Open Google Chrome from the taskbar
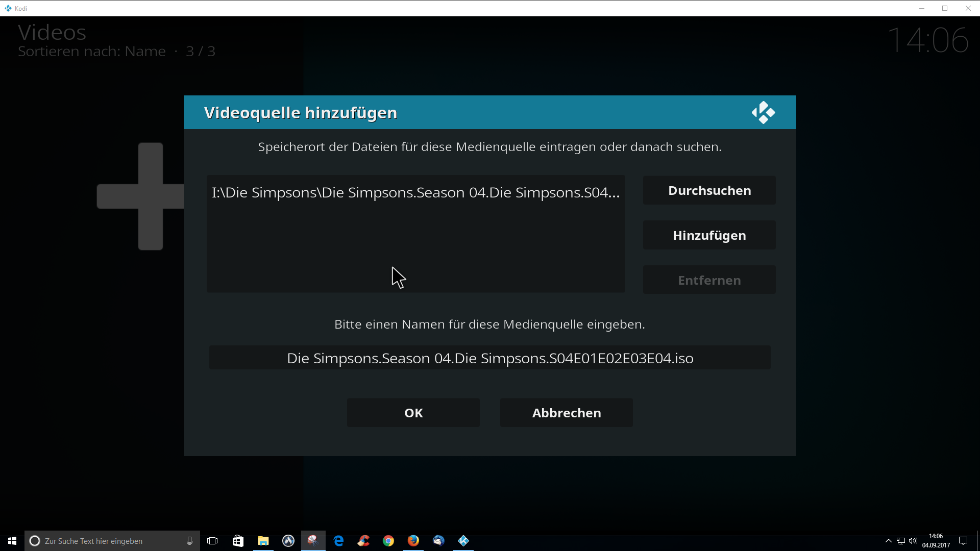 click(x=388, y=541)
